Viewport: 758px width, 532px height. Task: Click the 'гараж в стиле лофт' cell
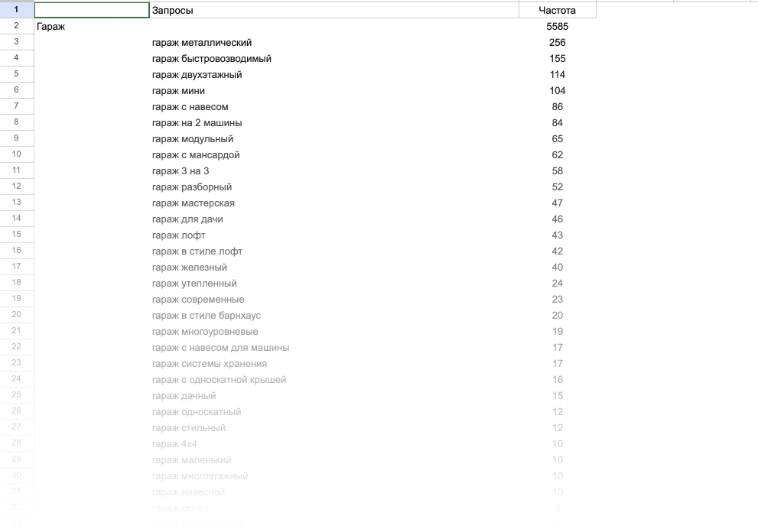click(x=197, y=251)
